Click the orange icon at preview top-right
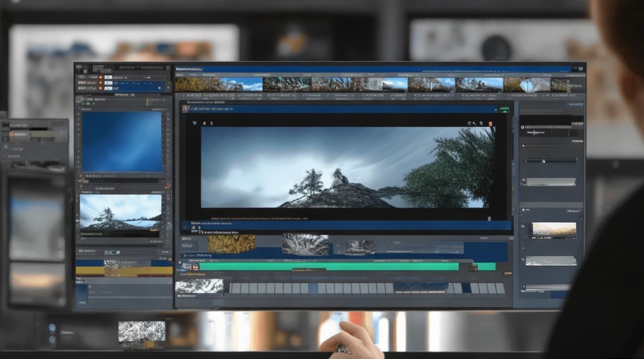This screenshot has width=644, height=359. (490, 123)
